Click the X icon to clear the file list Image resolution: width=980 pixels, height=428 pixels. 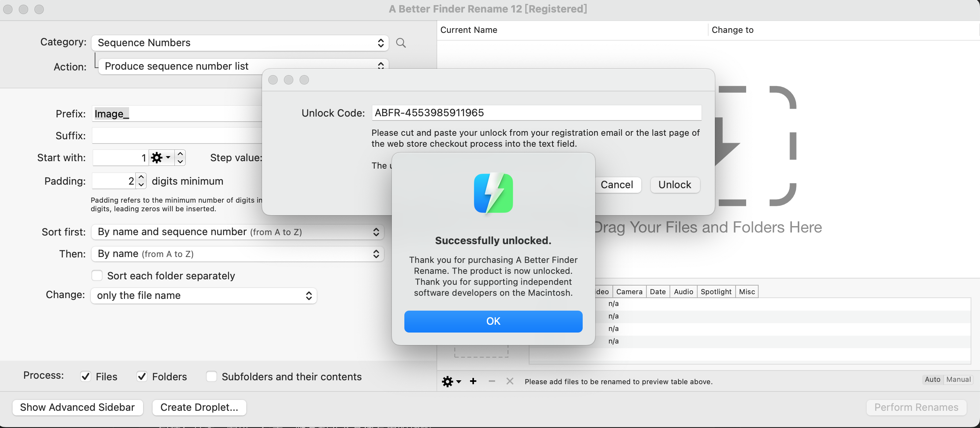(510, 381)
